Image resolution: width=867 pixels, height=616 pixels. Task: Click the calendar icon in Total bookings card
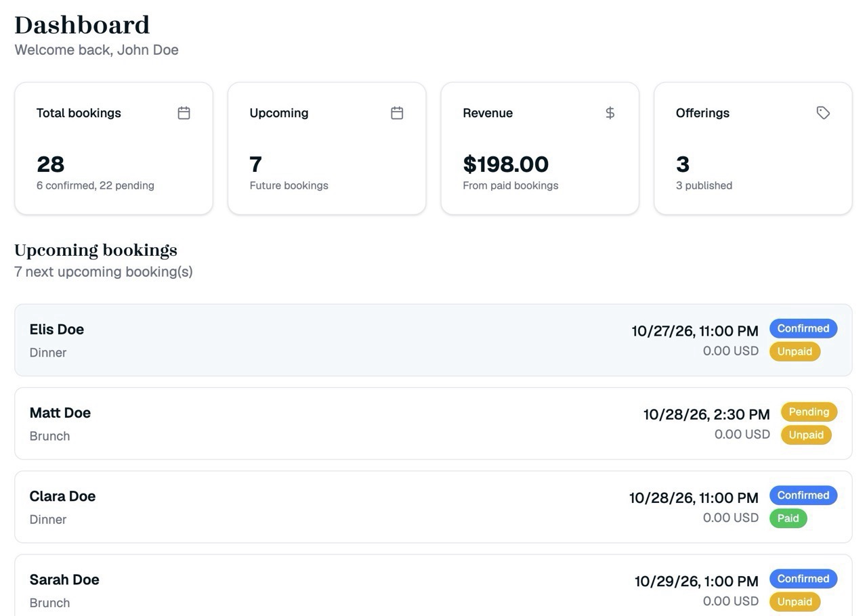coord(184,113)
